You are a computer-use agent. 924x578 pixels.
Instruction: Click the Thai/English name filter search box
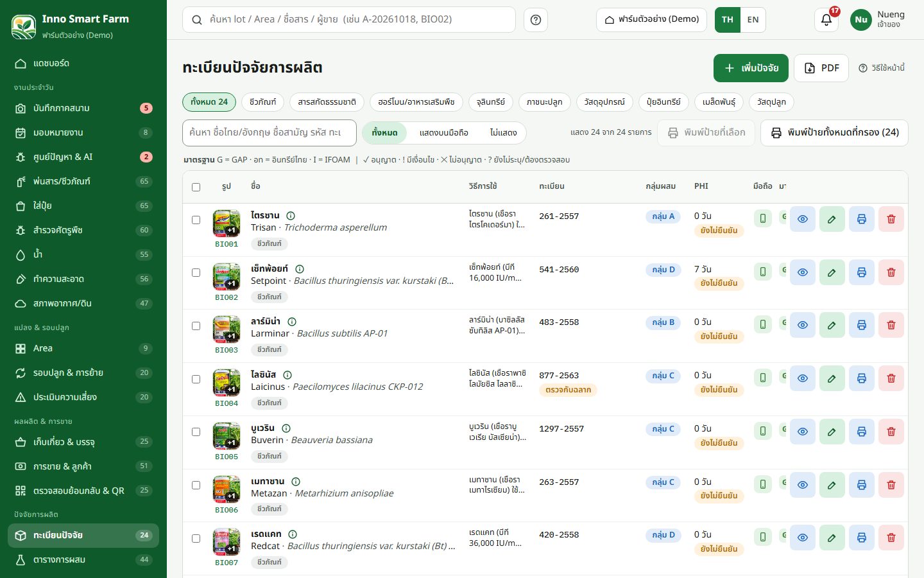(269, 133)
